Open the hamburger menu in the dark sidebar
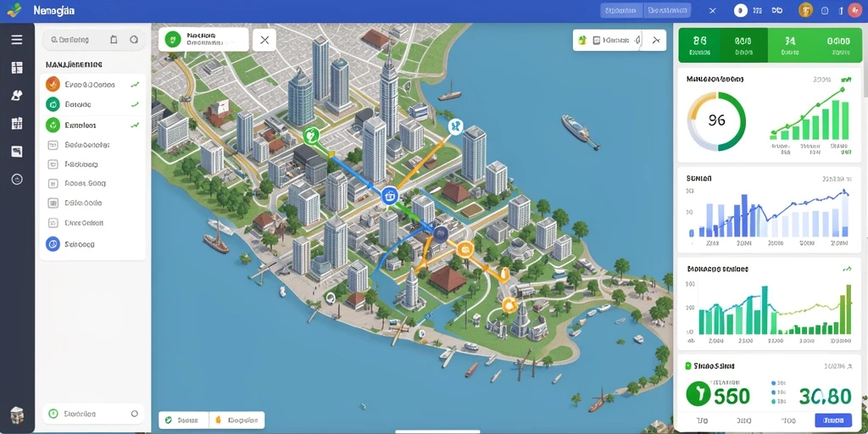 (17, 39)
